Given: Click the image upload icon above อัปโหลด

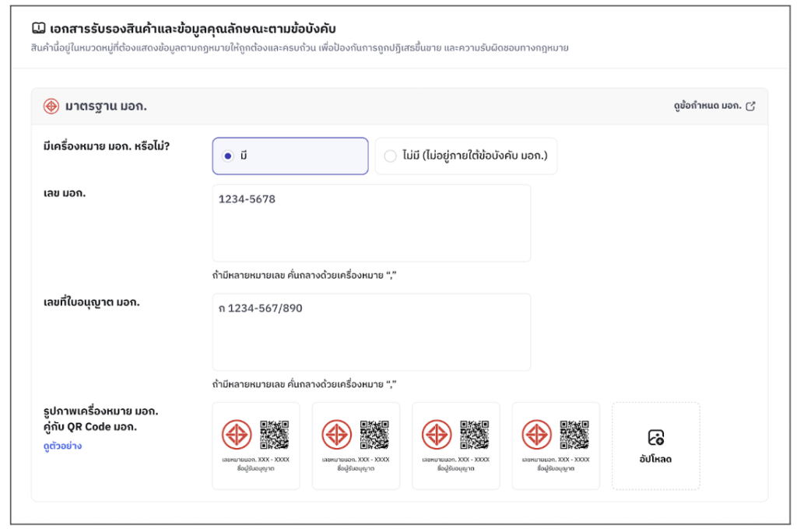Looking at the screenshot, I should [655, 437].
